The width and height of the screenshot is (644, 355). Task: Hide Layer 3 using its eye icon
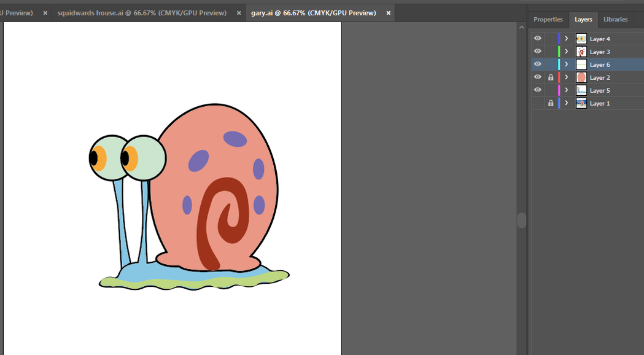pos(537,52)
